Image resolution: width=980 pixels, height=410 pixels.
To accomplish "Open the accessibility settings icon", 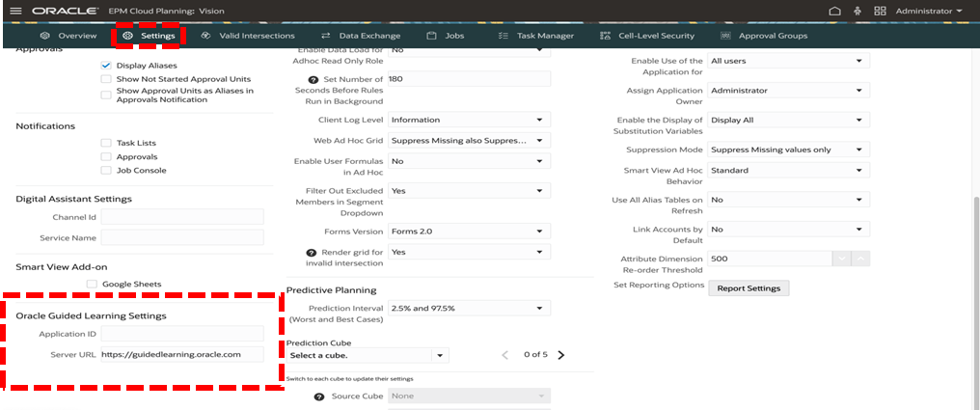I will coord(857,11).
